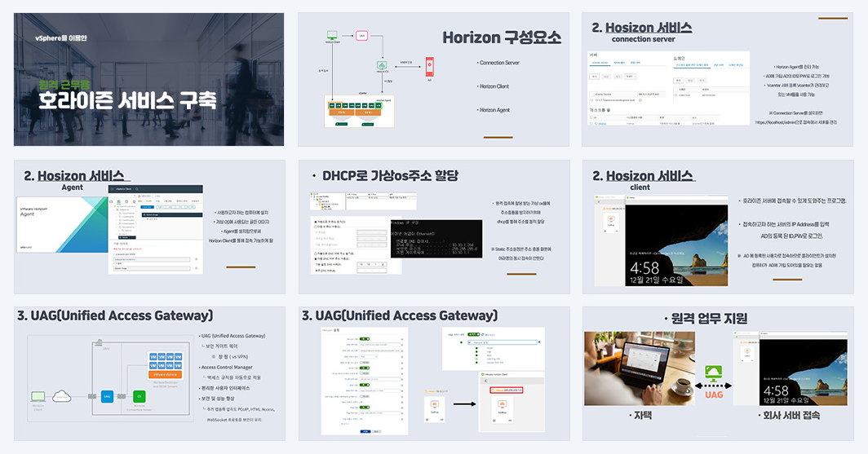Viewport: 868px width, 454px height.
Task: Click the red-highlighted server address in the Horizon Client
Action: pos(507,390)
